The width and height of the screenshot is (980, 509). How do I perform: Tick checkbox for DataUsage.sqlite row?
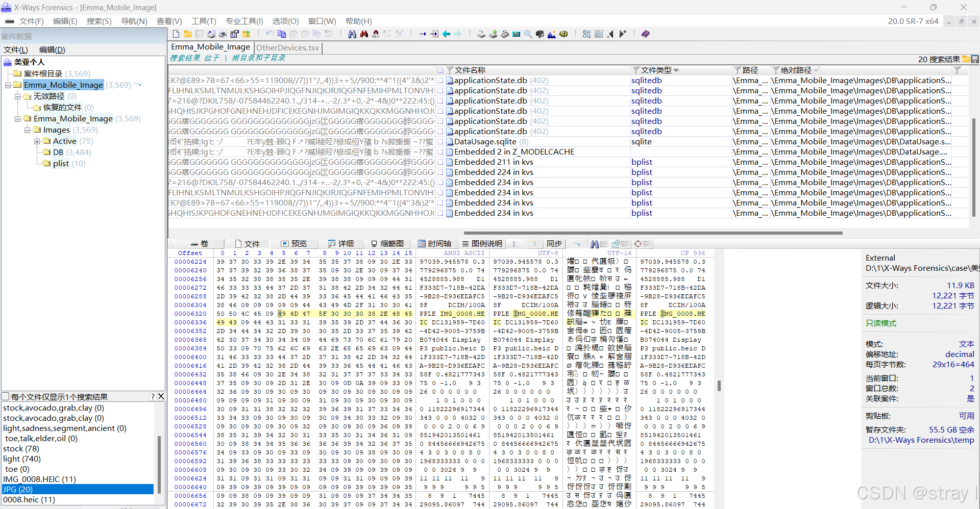[x=440, y=142]
